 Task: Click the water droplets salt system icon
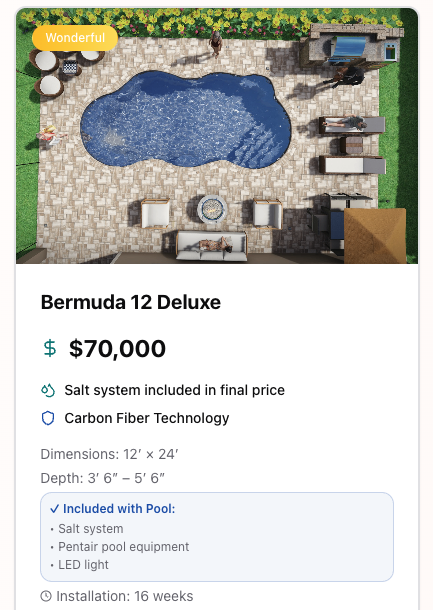tap(48, 390)
